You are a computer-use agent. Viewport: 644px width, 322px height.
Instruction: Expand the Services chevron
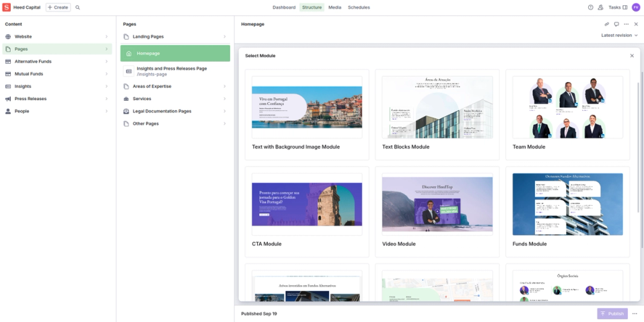pyautogui.click(x=225, y=99)
